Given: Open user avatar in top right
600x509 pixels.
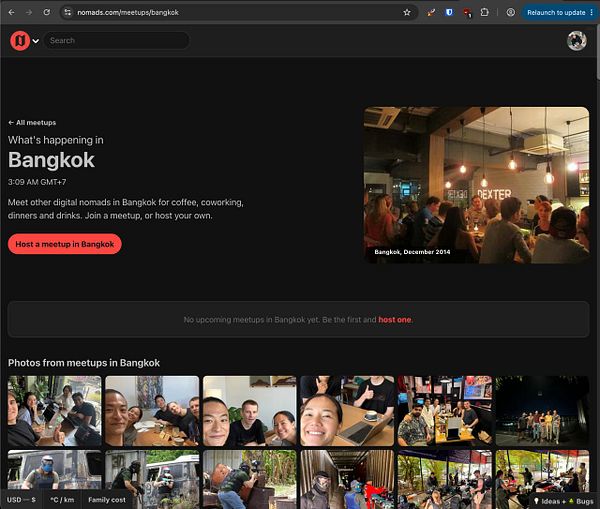Looking at the screenshot, I should pyautogui.click(x=577, y=41).
